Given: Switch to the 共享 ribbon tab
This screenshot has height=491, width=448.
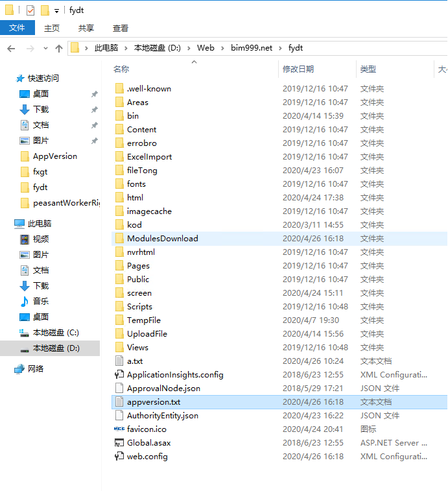Looking at the screenshot, I should [86, 28].
